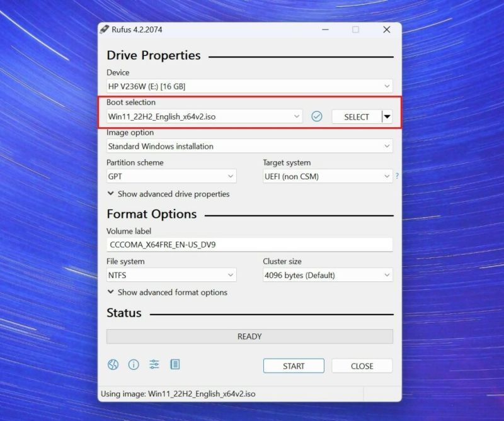Click the Volume label input field
The image size is (504, 421).
pos(249,245)
